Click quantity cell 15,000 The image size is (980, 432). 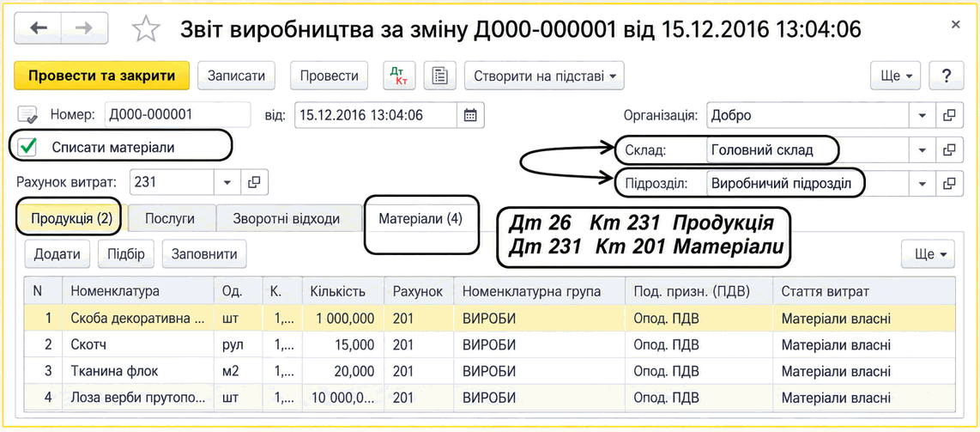coord(343,345)
